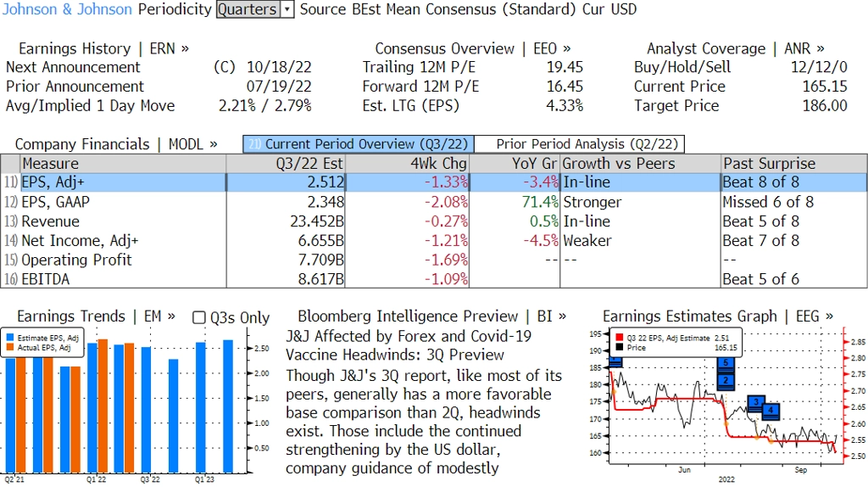Open the J&J 3Q Preview article headline

pos(409,345)
